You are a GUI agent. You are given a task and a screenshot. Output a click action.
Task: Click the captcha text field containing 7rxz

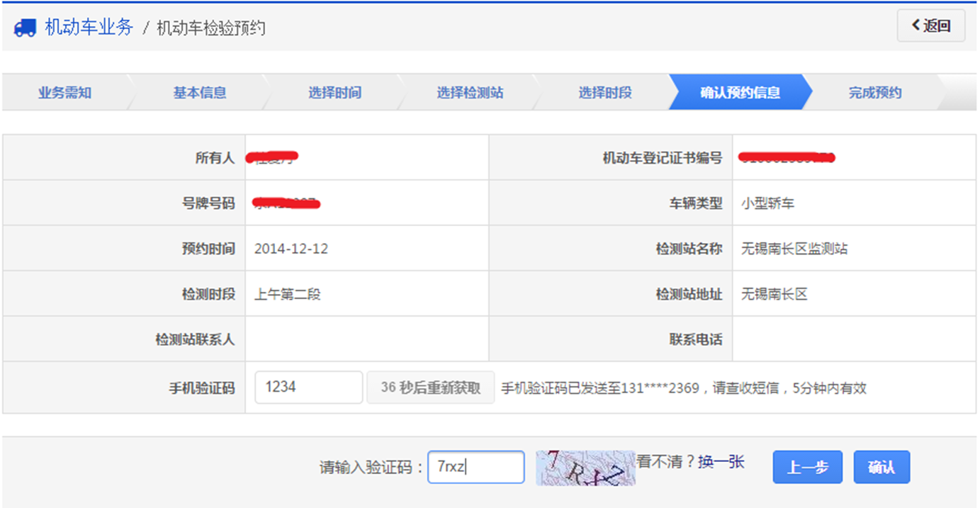[x=475, y=468]
